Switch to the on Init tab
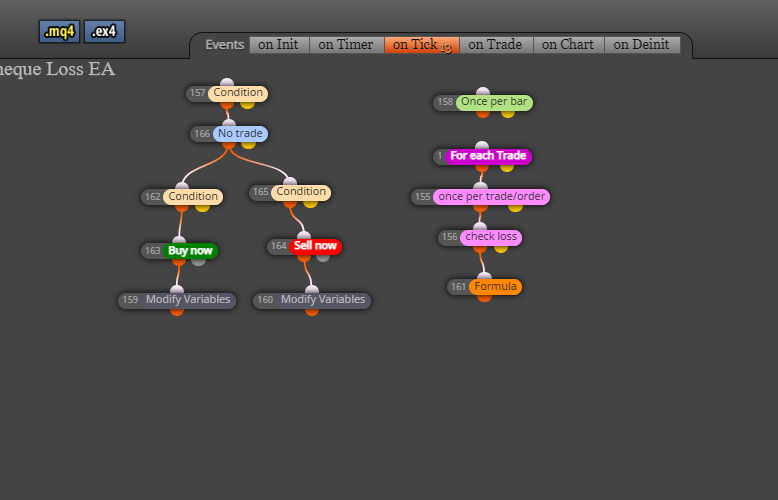 tap(279, 45)
